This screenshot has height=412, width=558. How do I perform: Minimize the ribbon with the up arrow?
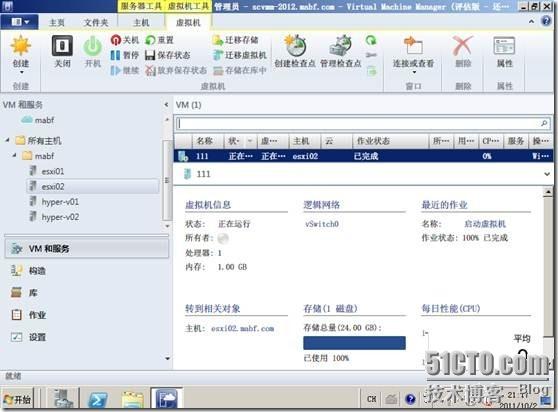[x=531, y=22]
